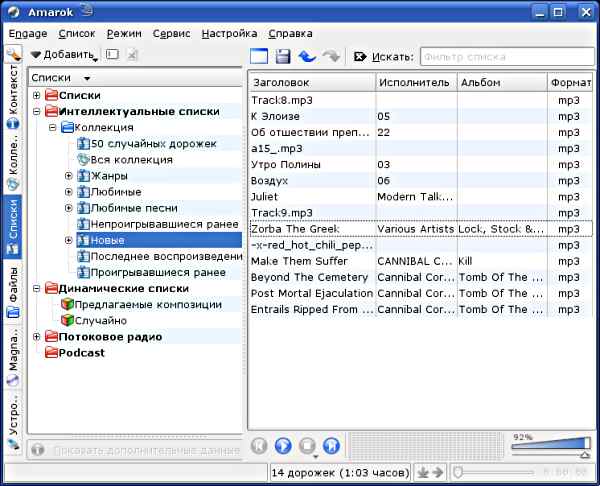Open the Сервис menu
The height and width of the screenshot is (486, 600).
pos(171,34)
